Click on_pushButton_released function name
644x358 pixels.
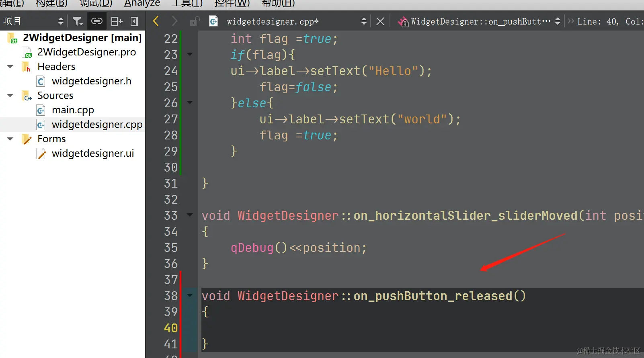[x=433, y=296]
